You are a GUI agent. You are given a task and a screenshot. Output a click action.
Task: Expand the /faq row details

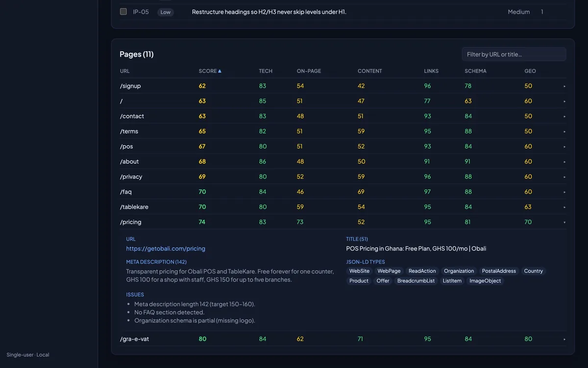(x=564, y=192)
